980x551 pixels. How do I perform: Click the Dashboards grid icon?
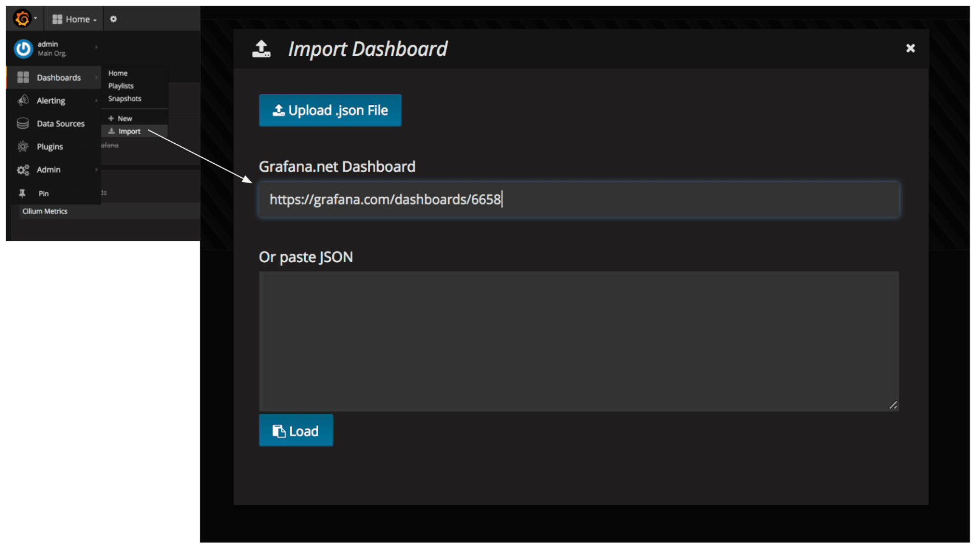23,78
